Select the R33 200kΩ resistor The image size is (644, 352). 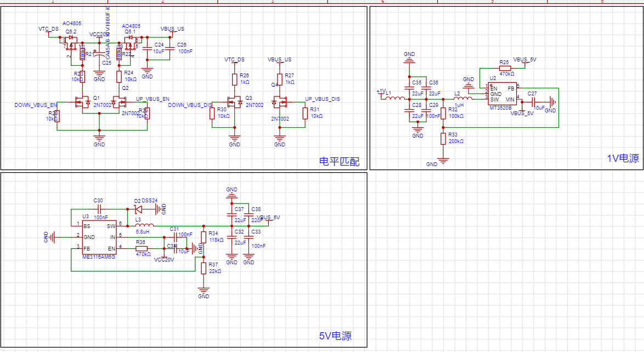(x=443, y=138)
